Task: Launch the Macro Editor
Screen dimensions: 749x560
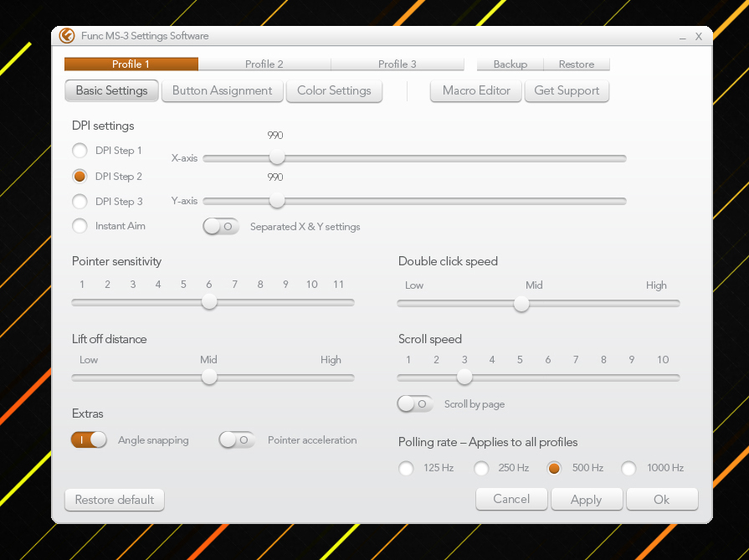Action: coord(476,90)
